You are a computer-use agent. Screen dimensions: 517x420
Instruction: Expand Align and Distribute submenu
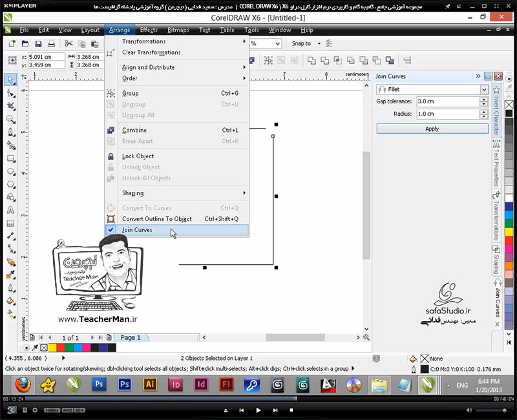pos(176,67)
